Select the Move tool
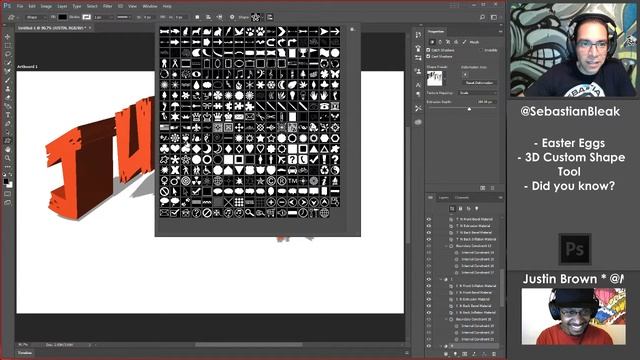The image size is (640, 360). pyautogui.click(x=8, y=37)
